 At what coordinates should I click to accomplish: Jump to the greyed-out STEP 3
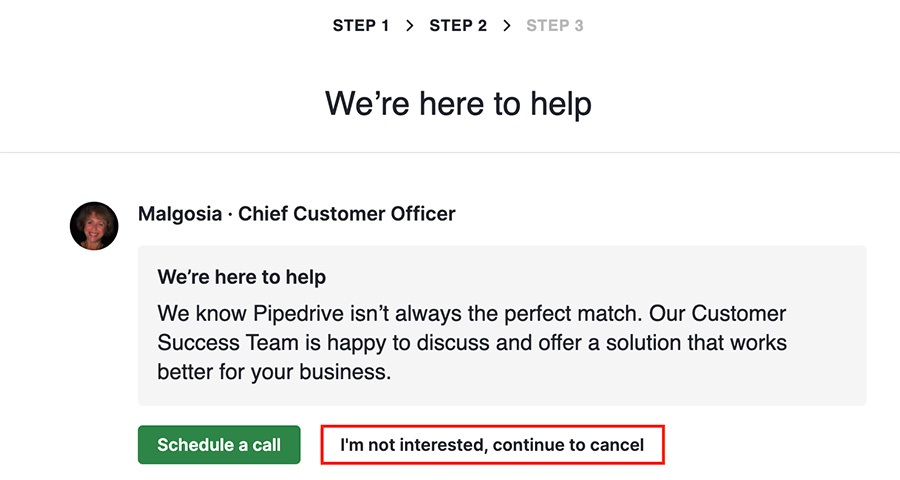pyautogui.click(x=554, y=26)
